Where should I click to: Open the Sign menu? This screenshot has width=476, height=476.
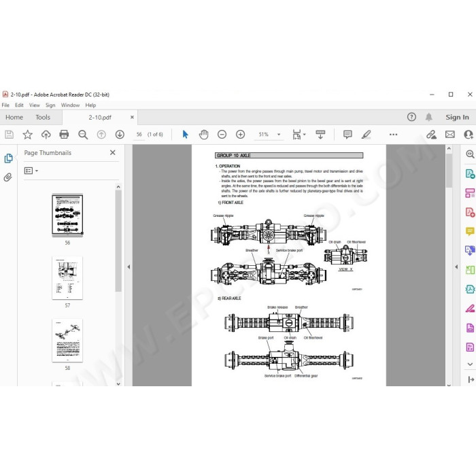pyautogui.click(x=50, y=105)
